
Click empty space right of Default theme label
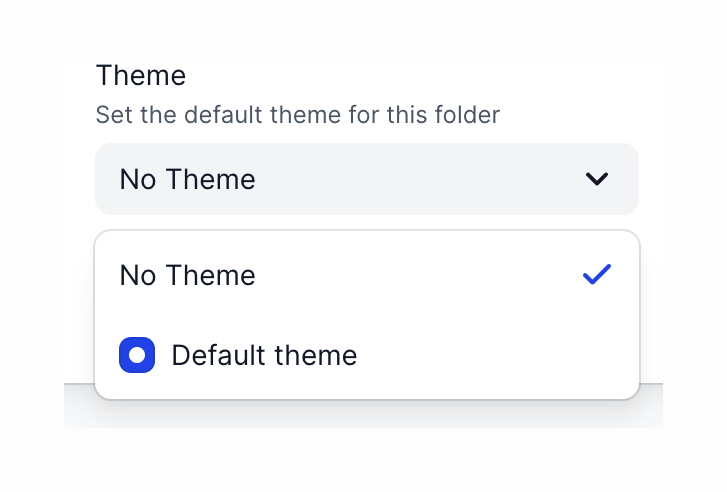click(x=490, y=355)
